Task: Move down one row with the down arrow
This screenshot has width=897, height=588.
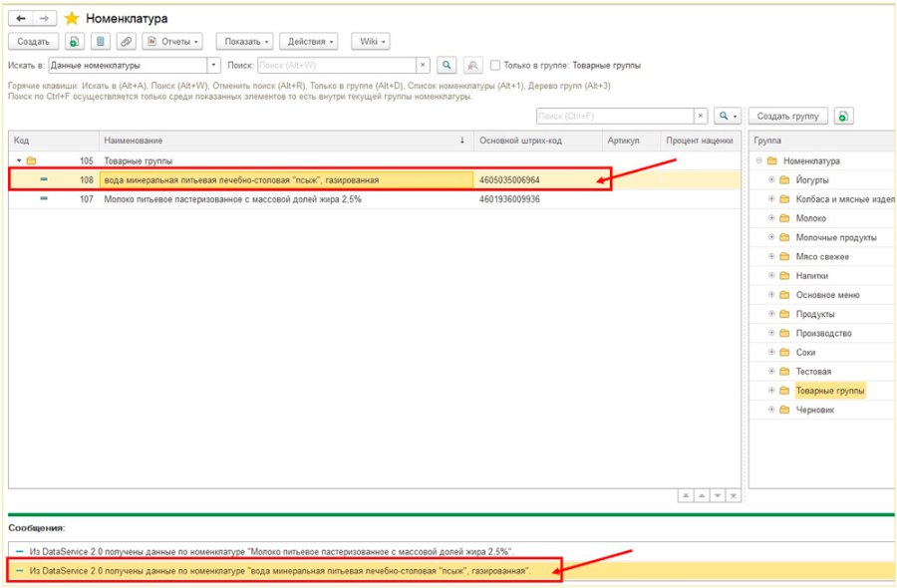Action: 718,496
